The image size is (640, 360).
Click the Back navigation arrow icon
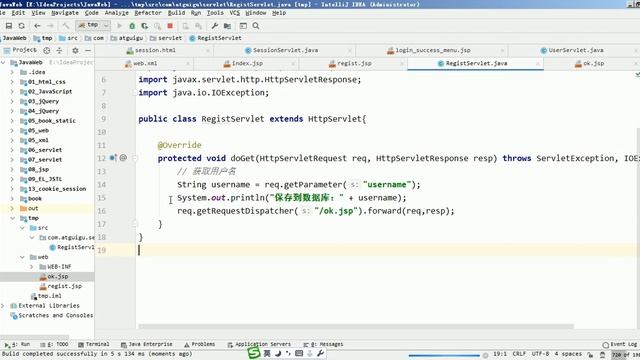37,26
